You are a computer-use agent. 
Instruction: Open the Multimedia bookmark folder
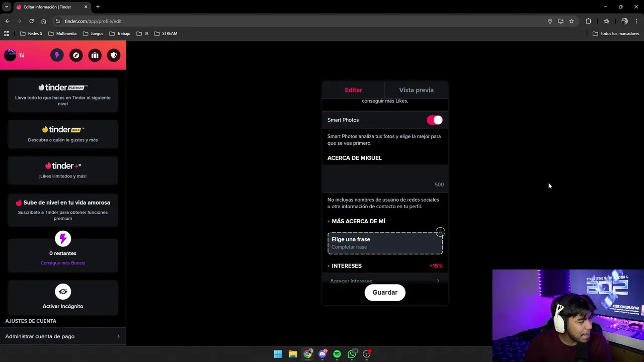[62, 34]
